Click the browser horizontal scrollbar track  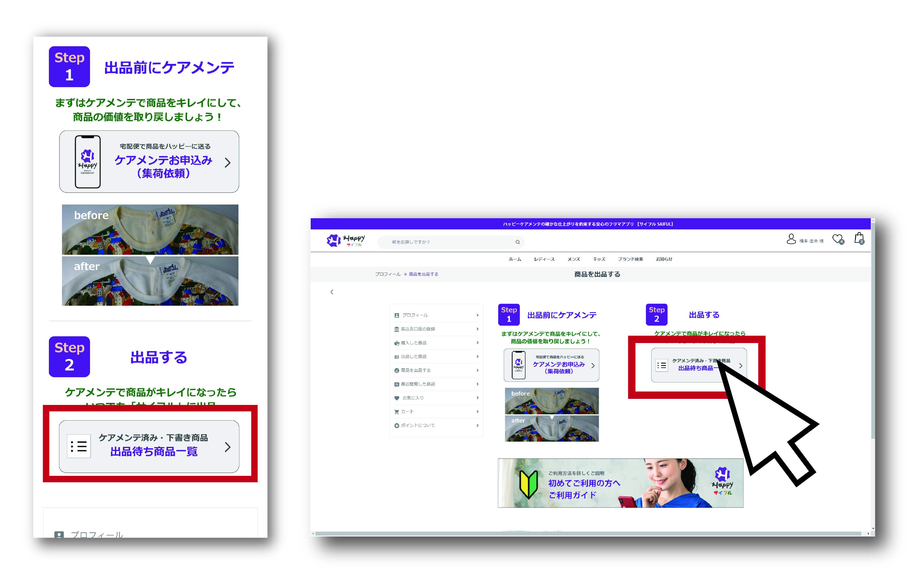pos(591,534)
